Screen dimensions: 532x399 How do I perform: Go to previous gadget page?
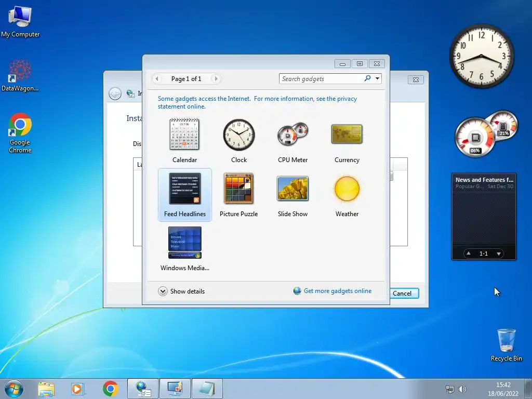click(x=157, y=79)
